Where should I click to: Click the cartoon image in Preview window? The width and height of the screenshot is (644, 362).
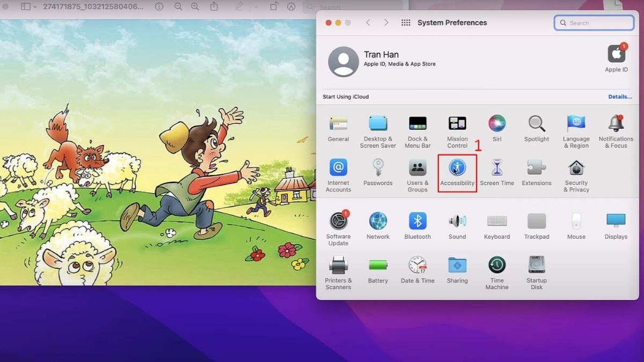pyautogui.click(x=158, y=152)
